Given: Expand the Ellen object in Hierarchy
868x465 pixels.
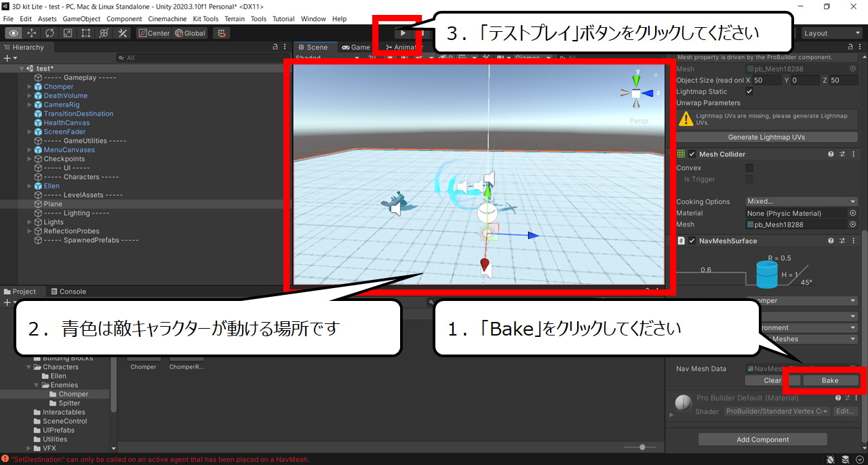Looking at the screenshot, I should pyautogui.click(x=29, y=186).
